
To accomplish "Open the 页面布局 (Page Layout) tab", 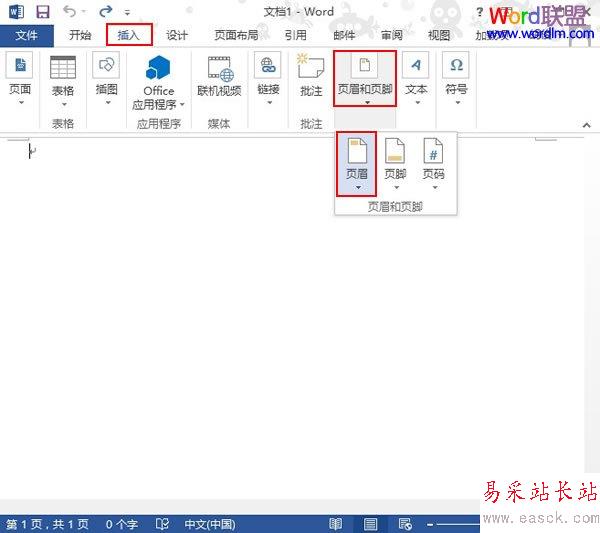I will (236, 35).
